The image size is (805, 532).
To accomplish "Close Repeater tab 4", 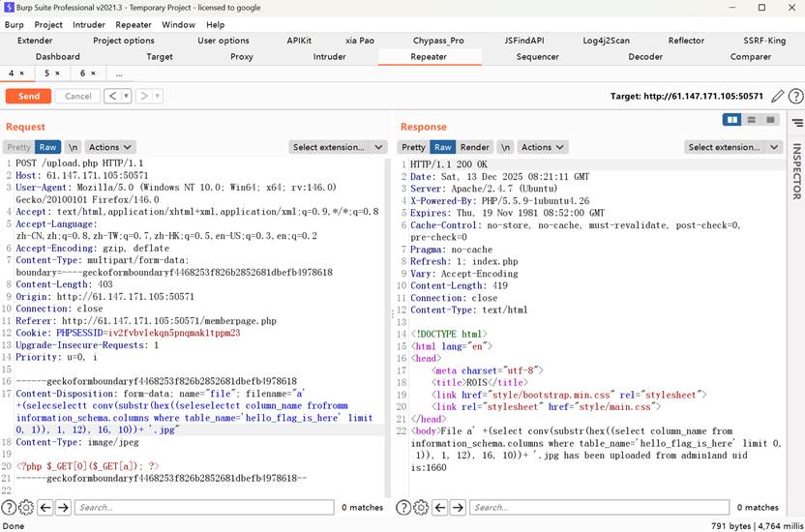I will (21, 74).
